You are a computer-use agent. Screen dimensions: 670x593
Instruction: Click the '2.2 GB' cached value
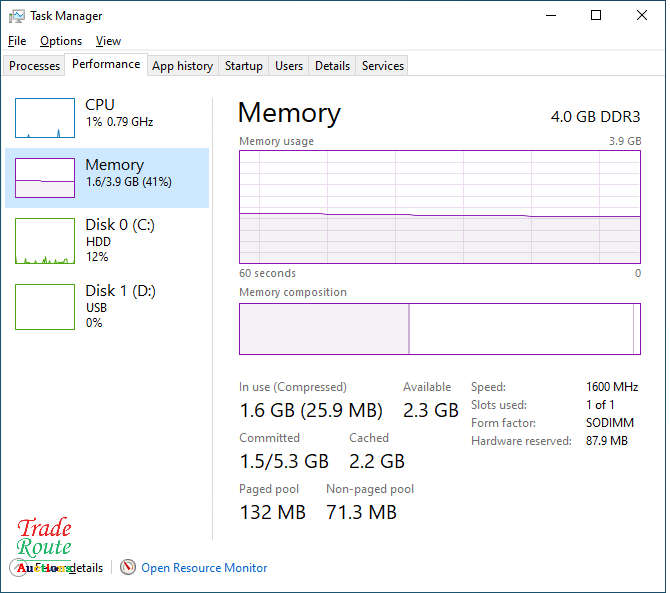pos(377,461)
